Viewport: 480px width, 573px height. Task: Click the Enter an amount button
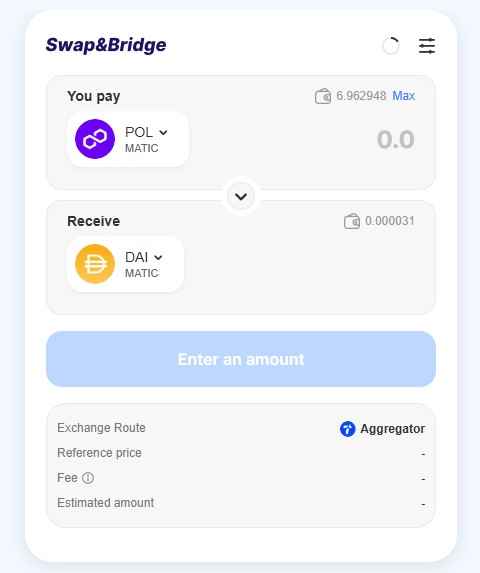pos(241,359)
